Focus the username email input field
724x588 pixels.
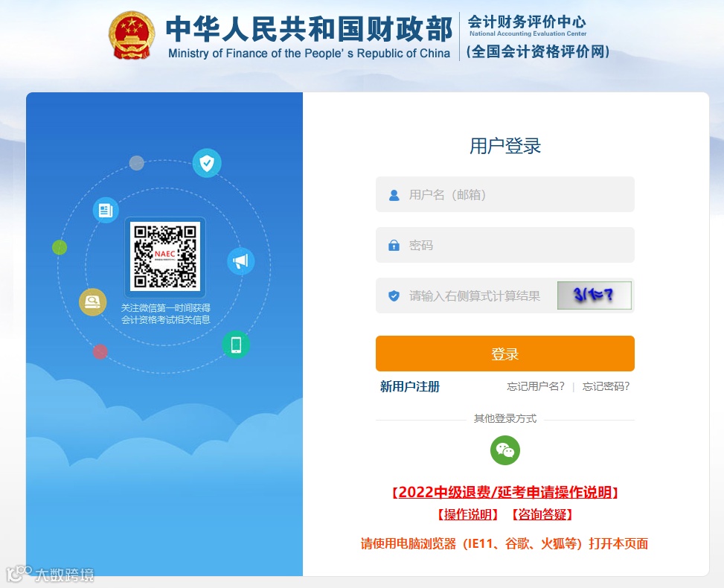click(504, 194)
